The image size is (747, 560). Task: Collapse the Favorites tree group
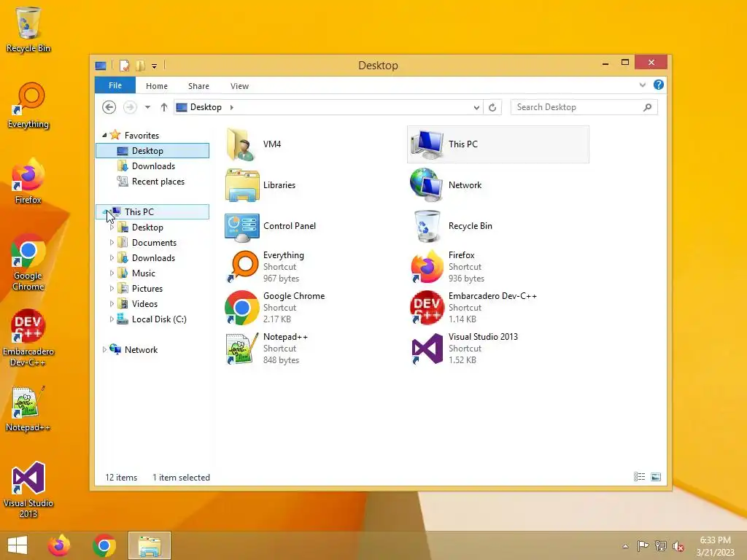point(104,135)
